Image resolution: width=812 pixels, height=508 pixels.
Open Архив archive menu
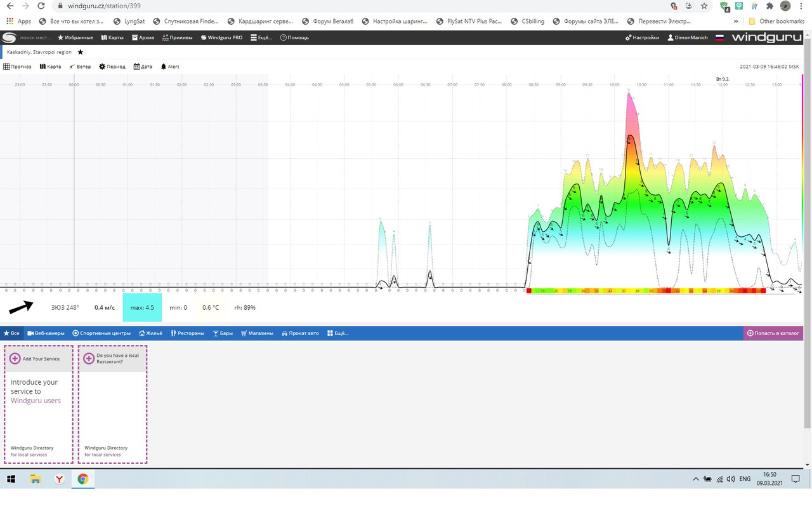point(143,37)
